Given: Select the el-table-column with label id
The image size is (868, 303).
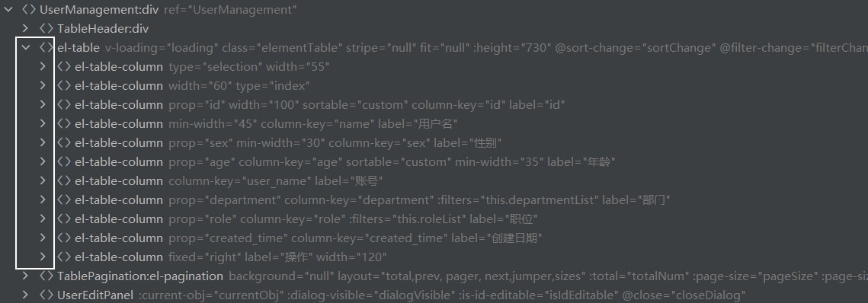Looking at the screenshot, I should pos(320,104).
